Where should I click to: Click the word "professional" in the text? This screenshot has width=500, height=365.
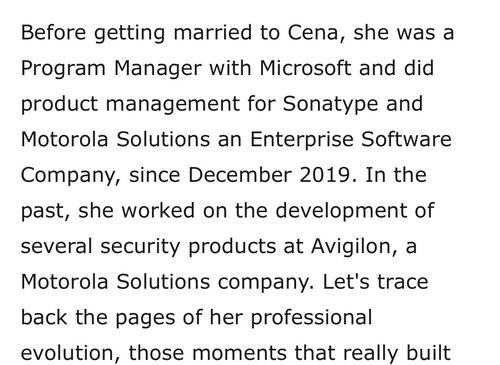point(311,318)
